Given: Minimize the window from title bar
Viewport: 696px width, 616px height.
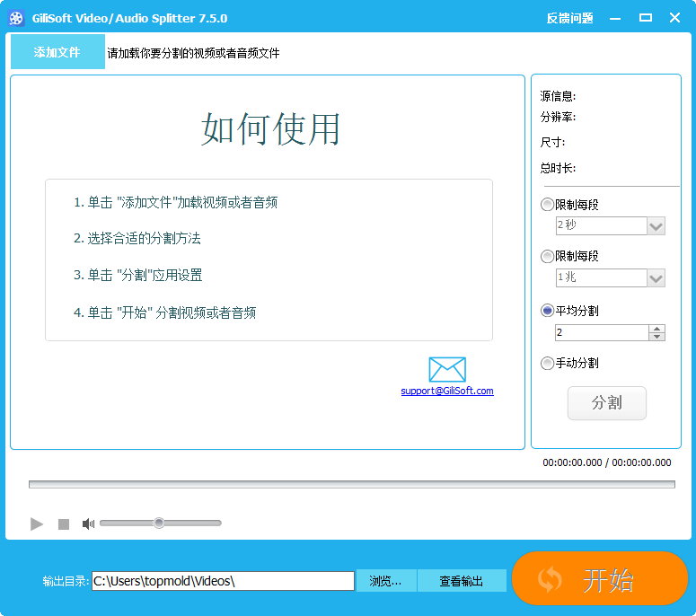Looking at the screenshot, I should pos(615,18).
